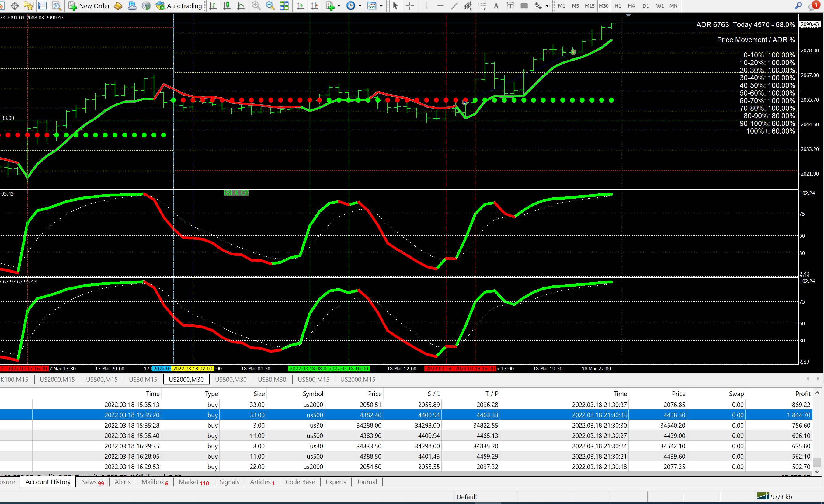Expand the periods clock dropdown arrow
The width and height of the screenshot is (824, 504).
[360, 6]
